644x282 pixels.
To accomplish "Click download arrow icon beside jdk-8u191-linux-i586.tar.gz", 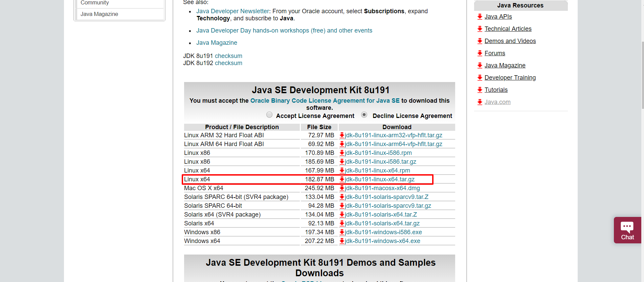I will pyautogui.click(x=342, y=162).
